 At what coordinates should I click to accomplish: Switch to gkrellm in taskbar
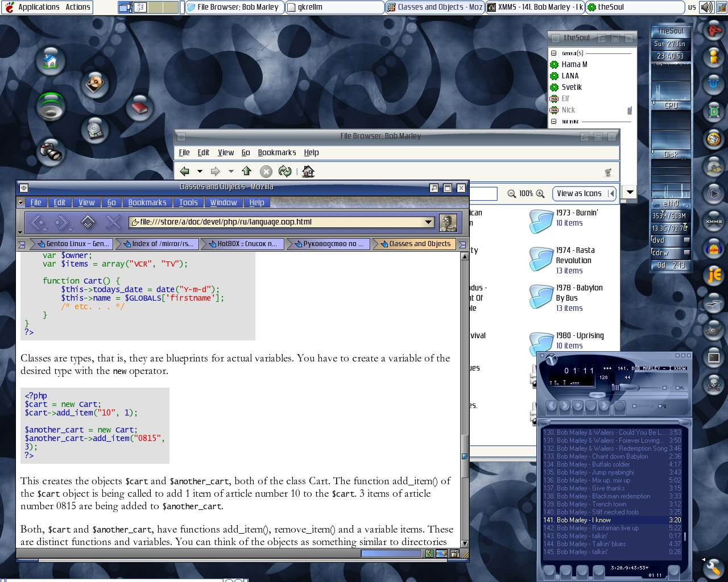[x=334, y=7]
